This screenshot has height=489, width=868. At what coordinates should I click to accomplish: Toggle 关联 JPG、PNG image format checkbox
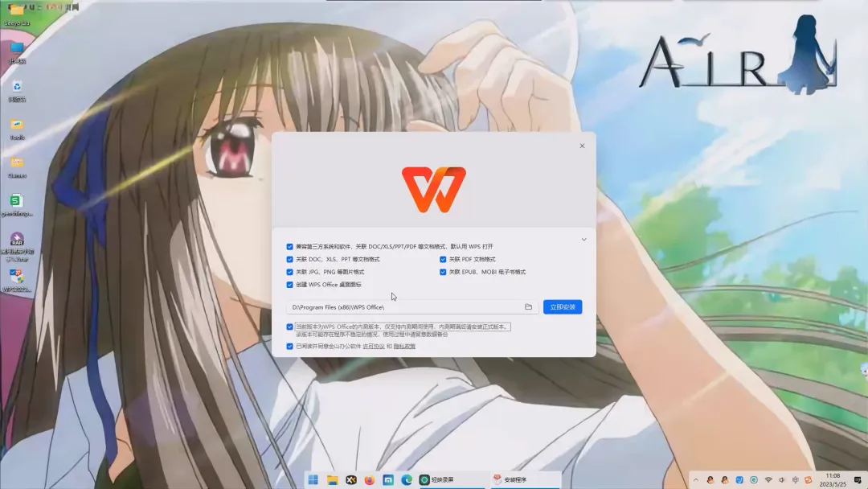289,272
